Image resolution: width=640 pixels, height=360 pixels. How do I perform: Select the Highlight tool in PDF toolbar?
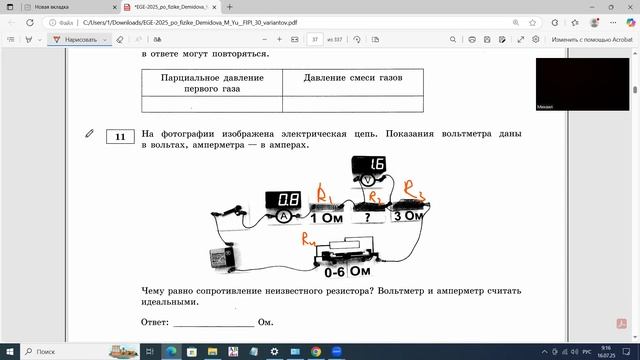tap(29, 40)
